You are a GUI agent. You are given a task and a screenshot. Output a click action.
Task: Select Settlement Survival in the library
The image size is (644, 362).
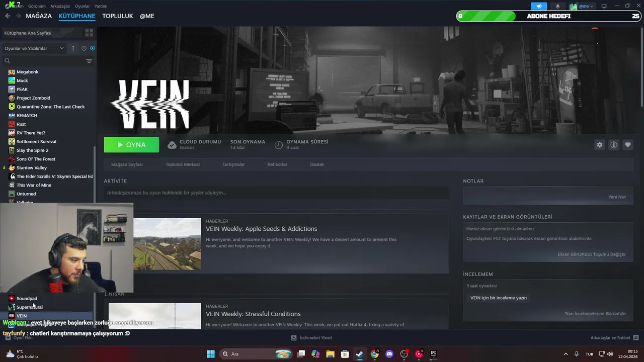coord(36,142)
